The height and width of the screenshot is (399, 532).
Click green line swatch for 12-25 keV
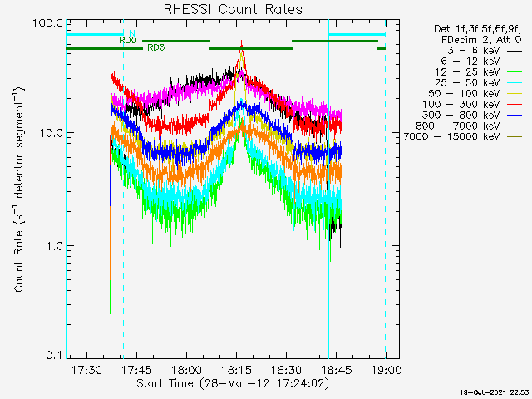point(515,72)
